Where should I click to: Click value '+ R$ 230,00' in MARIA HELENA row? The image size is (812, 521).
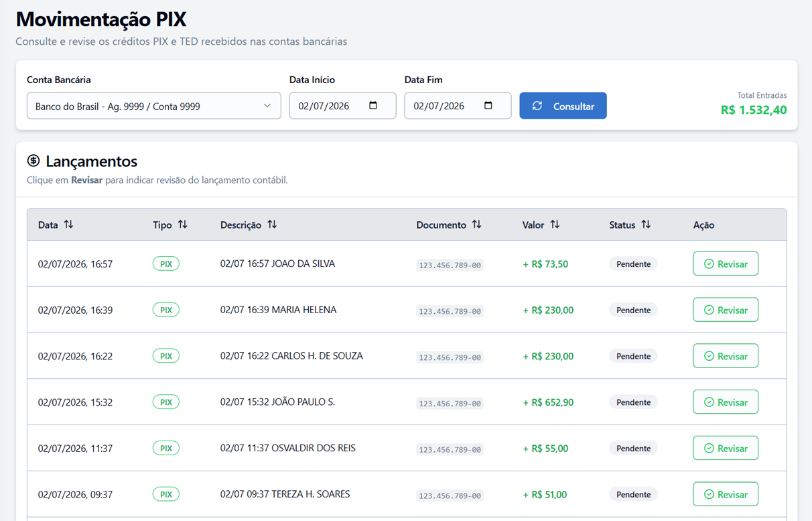pos(548,310)
